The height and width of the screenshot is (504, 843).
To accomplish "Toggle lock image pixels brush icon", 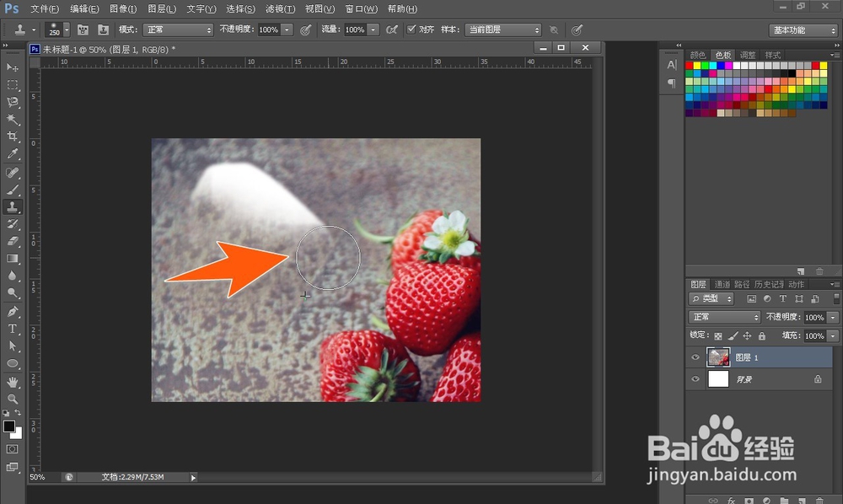I will (733, 335).
